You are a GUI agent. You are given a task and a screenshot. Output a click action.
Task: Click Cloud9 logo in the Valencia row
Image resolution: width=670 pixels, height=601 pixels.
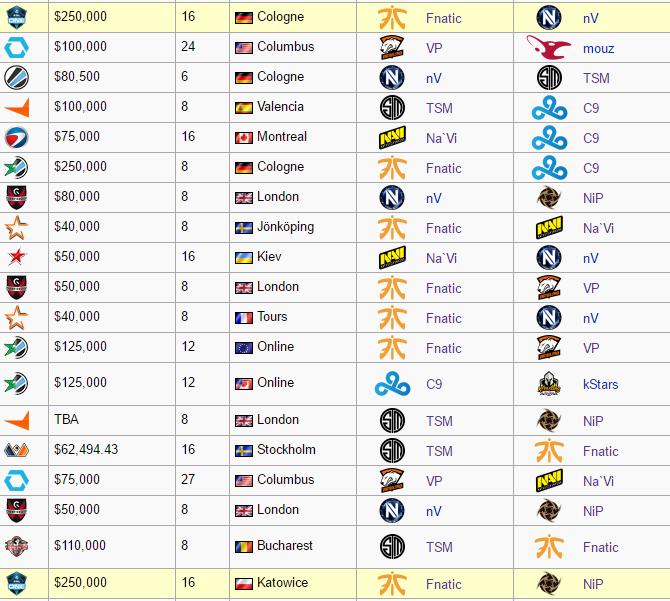tap(550, 108)
